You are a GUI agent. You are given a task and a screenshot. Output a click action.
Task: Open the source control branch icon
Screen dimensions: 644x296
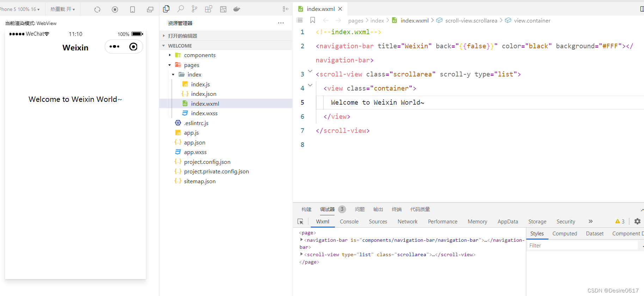[194, 9]
